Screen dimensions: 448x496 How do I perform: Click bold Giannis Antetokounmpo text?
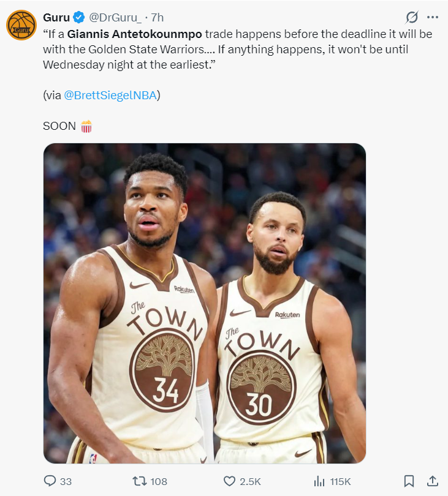point(134,34)
